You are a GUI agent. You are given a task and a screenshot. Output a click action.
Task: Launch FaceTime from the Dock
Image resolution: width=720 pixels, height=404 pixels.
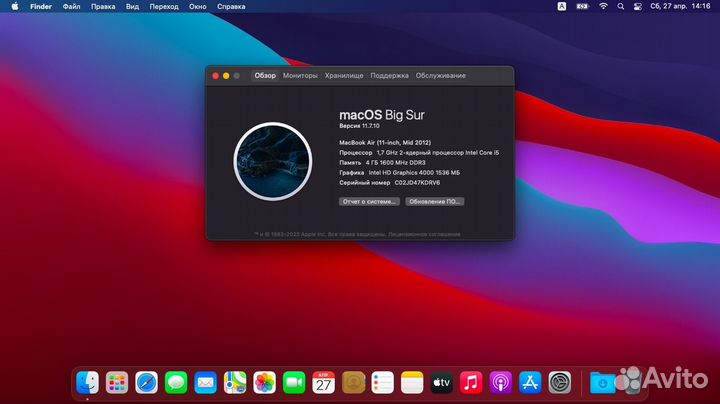[x=294, y=382]
